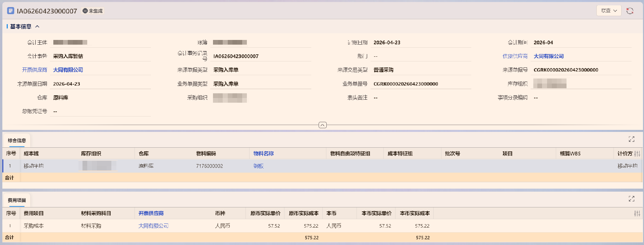The width and height of the screenshot is (644, 245).
Task: Open the 开票供应商 link 大同有限公司 in basic info
Action: pyautogui.click(x=68, y=70)
